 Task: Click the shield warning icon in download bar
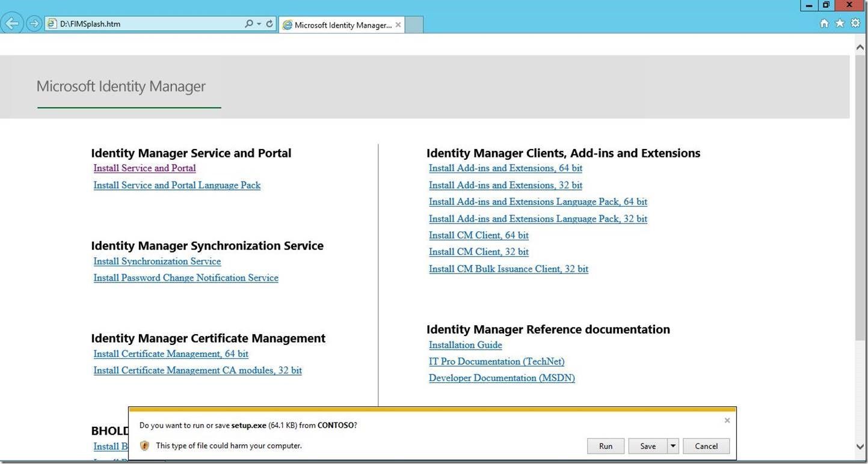(x=144, y=446)
